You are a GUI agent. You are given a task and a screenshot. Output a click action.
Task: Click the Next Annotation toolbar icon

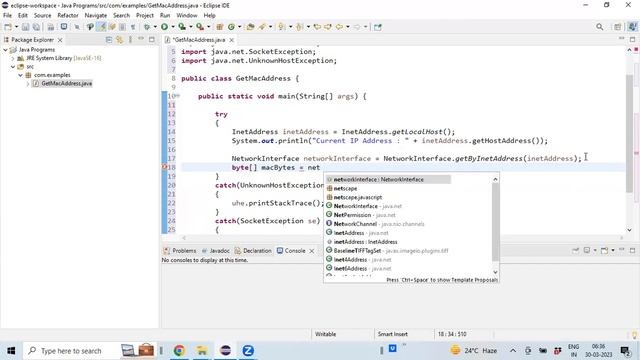pos(281,27)
